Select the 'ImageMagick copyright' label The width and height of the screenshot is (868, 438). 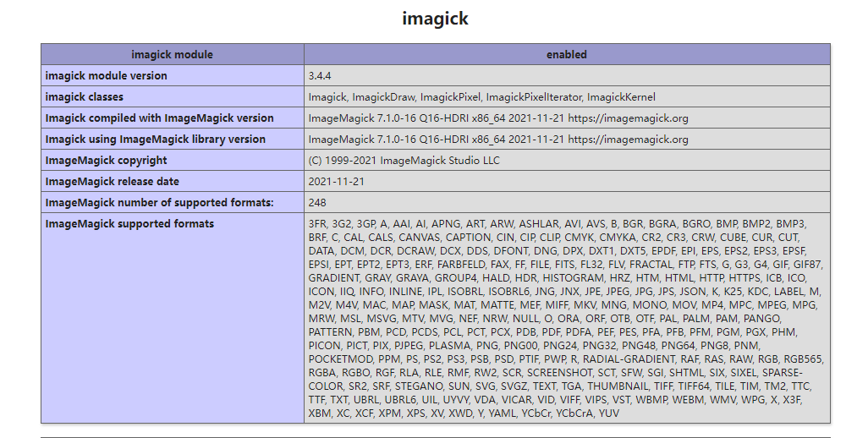click(x=107, y=161)
